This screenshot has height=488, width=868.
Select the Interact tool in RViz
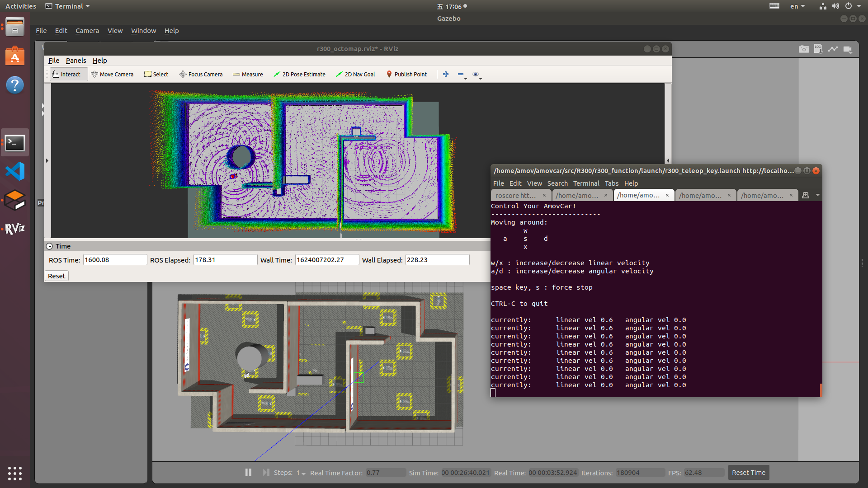(66, 74)
